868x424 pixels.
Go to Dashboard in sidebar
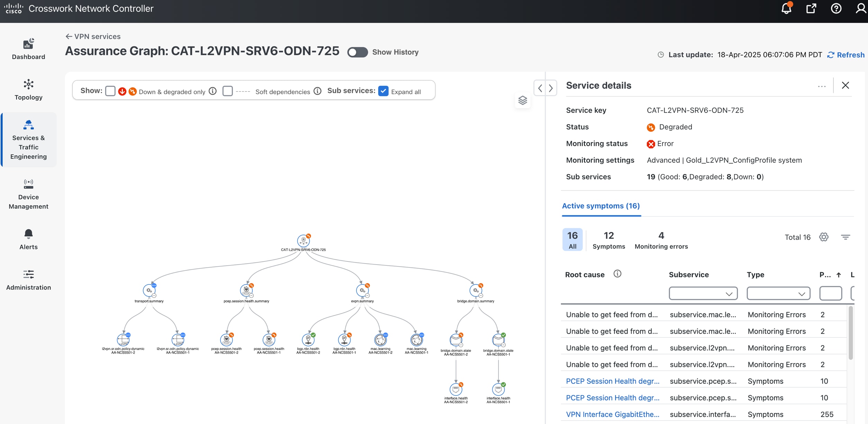click(x=28, y=49)
